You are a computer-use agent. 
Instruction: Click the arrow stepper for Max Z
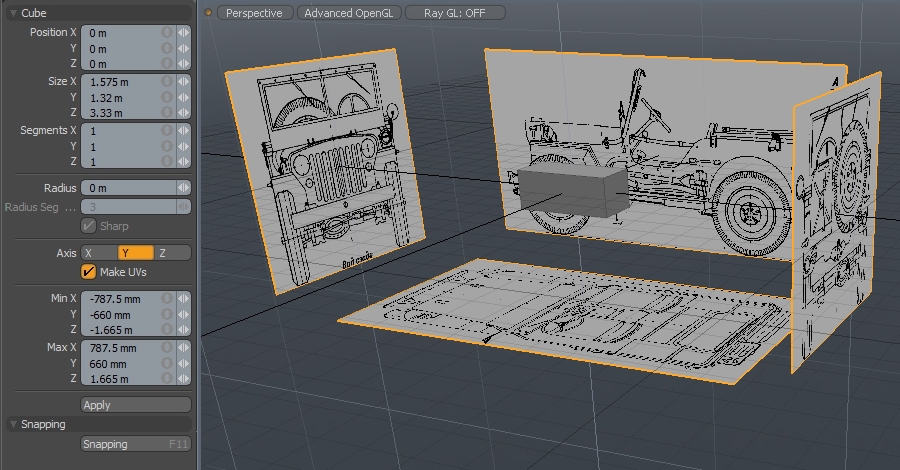coord(184,378)
